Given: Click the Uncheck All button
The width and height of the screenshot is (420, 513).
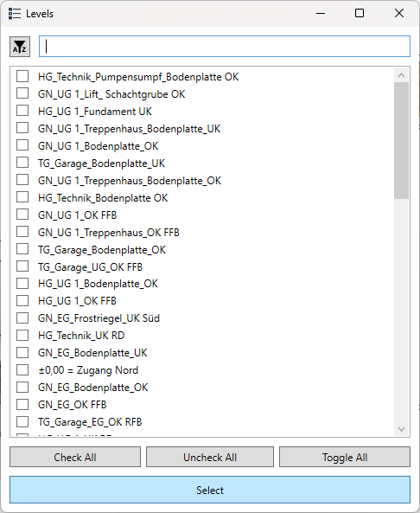Looking at the screenshot, I should pos(210,457).
